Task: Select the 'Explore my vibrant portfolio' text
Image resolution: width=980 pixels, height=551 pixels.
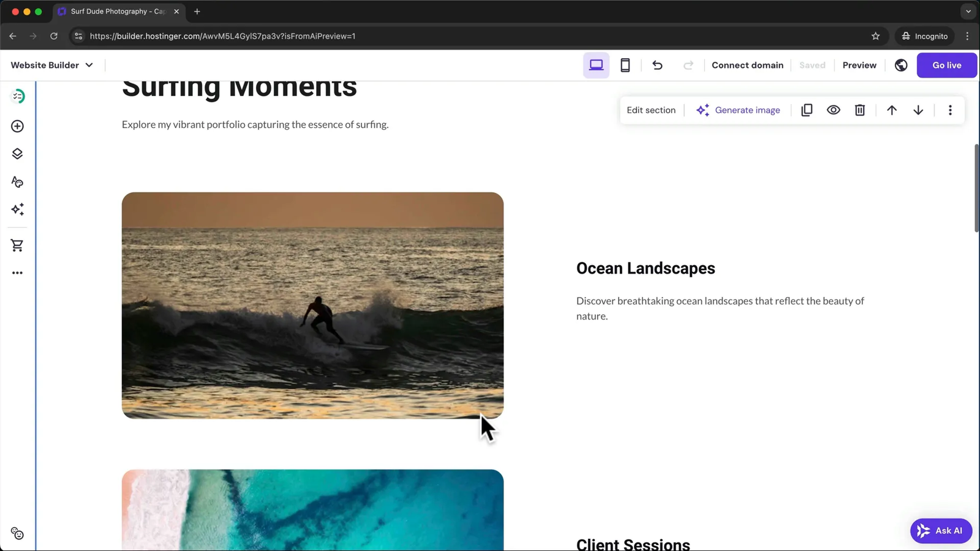Action: pyautogui.click(x=255, y=124)
